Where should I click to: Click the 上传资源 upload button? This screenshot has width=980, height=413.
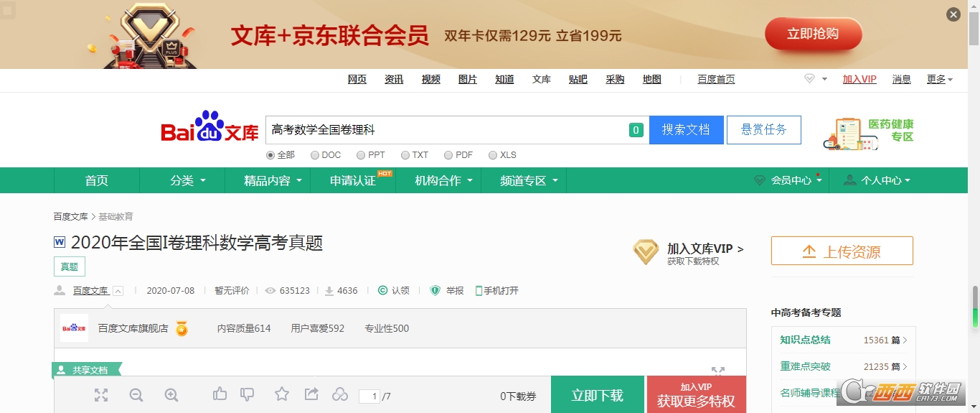tap(842, 251)
